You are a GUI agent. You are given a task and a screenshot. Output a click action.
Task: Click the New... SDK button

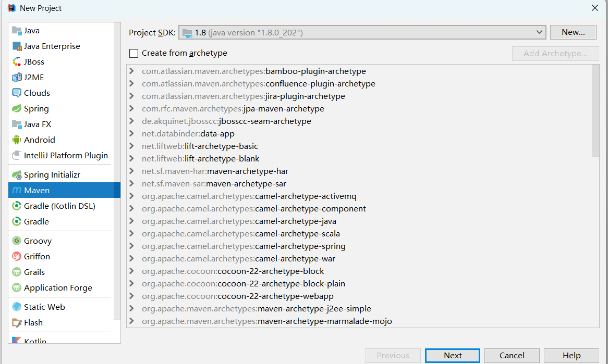point(573,32)
